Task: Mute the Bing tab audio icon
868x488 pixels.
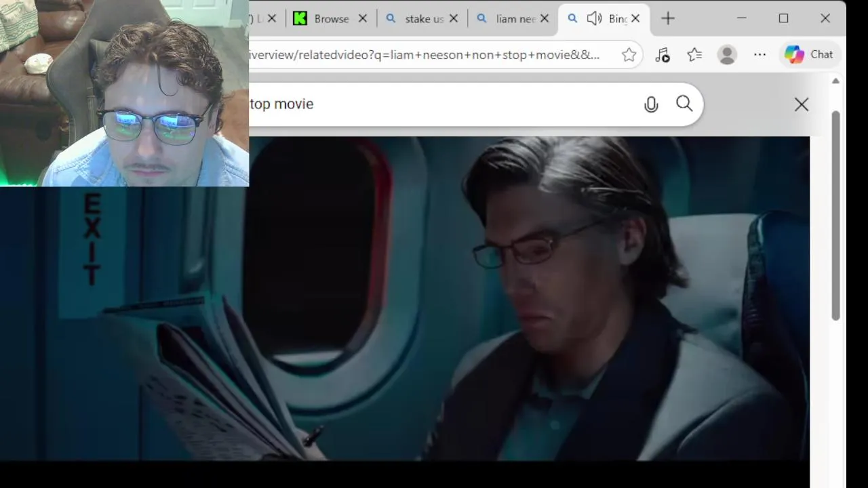Action: [x=594, y=19]
